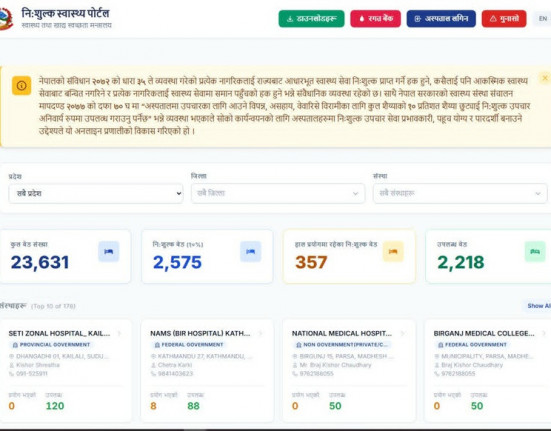Click the bed icon on free beds card

point(251,252)
